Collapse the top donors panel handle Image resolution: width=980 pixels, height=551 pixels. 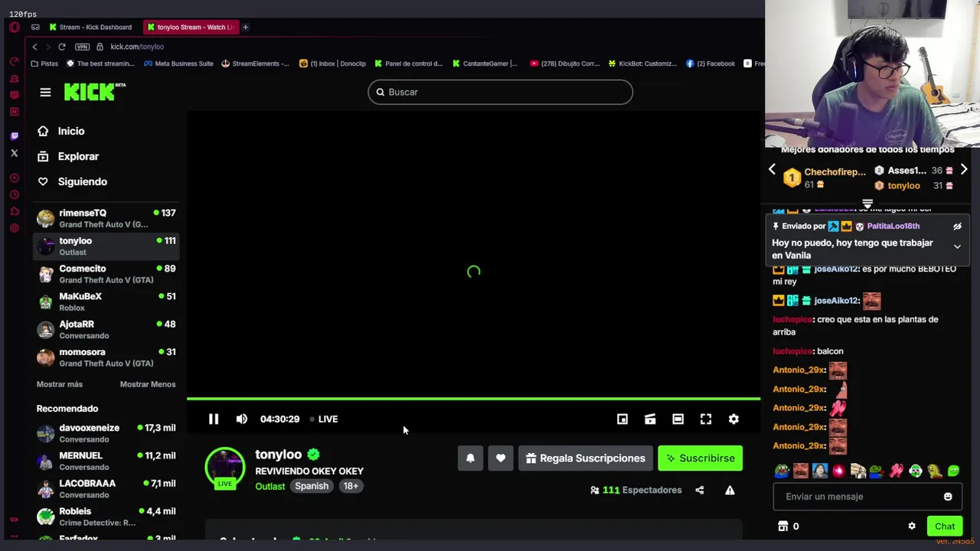coord(867,204)
